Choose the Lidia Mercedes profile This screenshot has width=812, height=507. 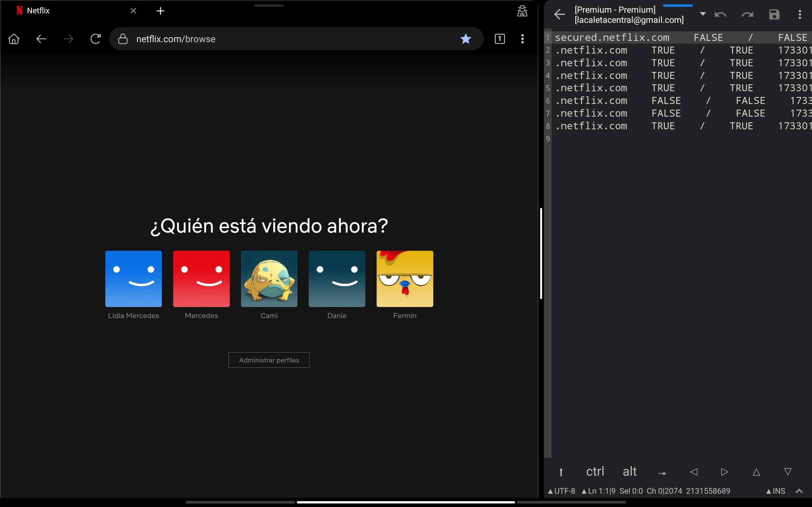pyautogui.click(x=134, y=279)
